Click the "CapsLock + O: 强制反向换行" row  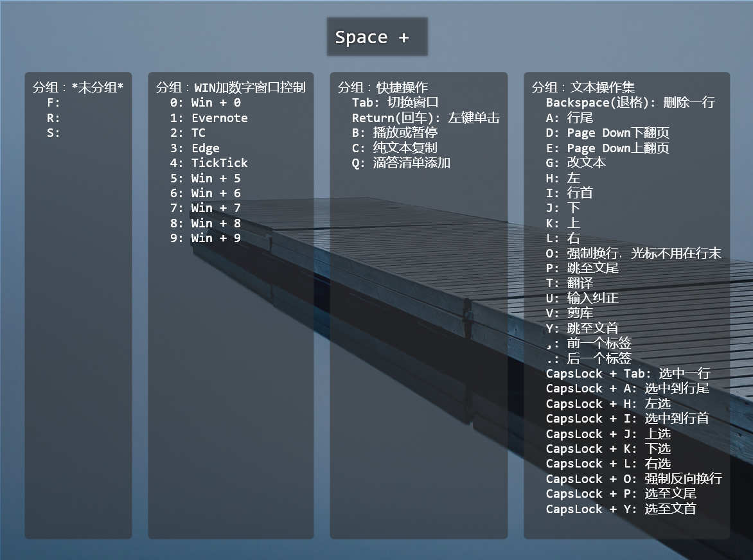[634, 479]
